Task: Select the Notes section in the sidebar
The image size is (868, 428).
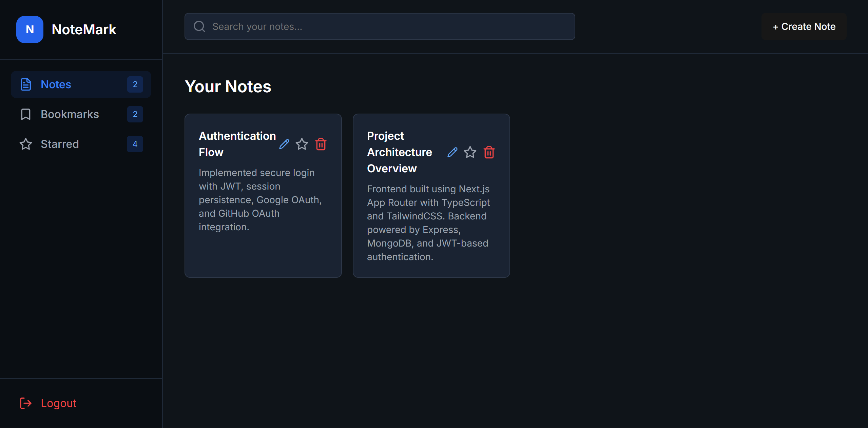Action: point(56,84)
